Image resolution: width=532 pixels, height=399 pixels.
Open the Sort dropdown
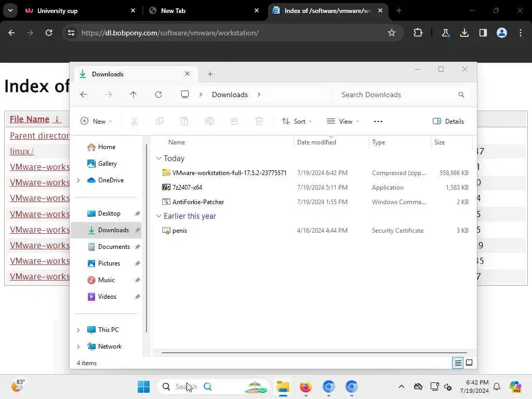point(297,122)
